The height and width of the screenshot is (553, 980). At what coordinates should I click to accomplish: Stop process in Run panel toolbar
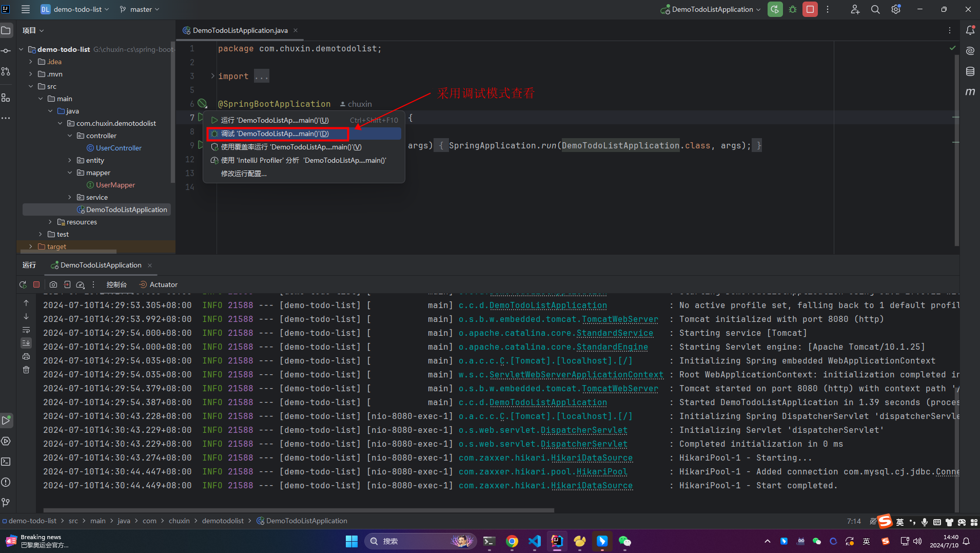36,284
